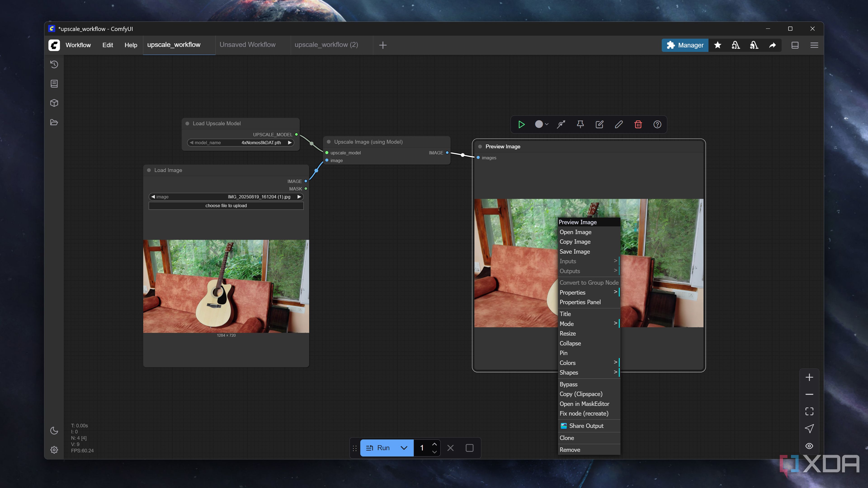Collapse the Load Image node dot
Screen dimensions: 868x488
point(149,170)
